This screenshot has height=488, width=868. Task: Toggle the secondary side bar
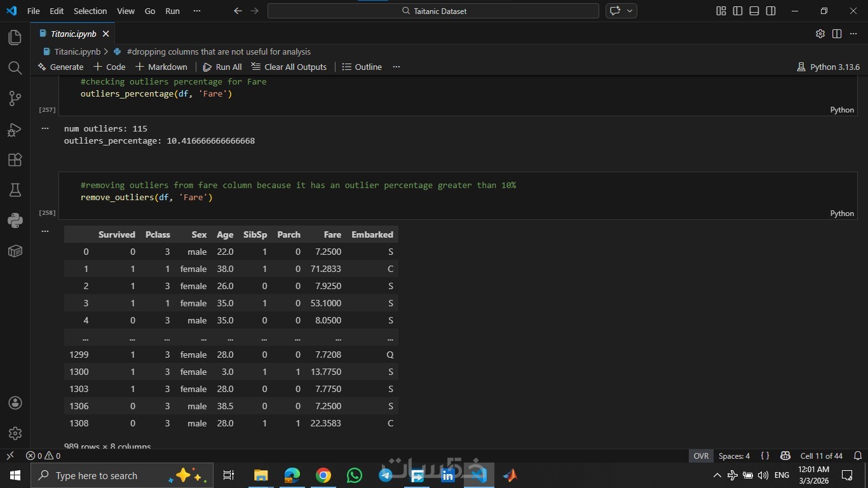tap(771, 11)
